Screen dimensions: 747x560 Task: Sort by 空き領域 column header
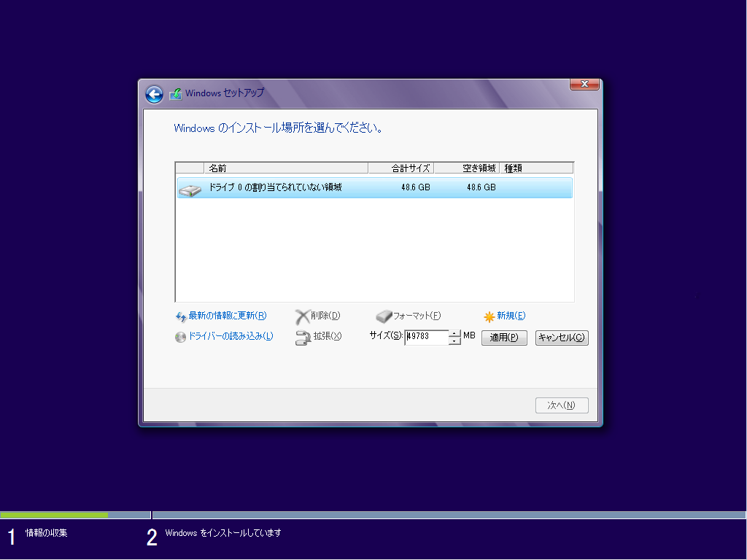point(467,168)
